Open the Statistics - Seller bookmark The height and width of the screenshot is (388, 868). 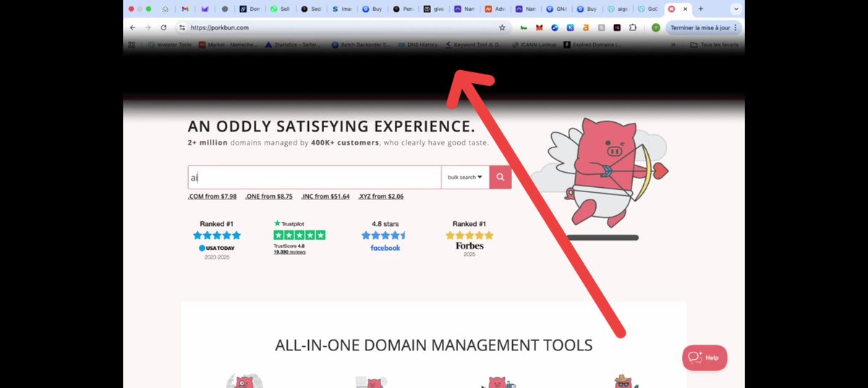[292, 45]
